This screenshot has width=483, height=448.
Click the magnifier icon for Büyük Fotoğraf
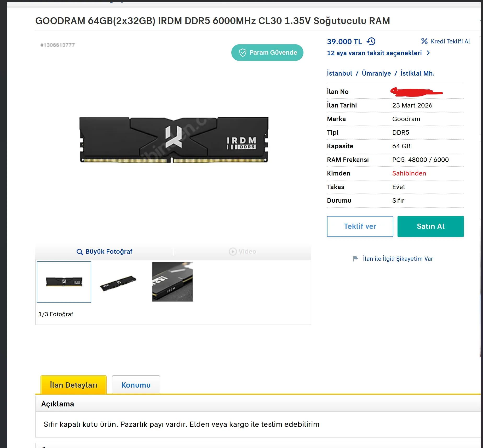[x=80, y=252]
